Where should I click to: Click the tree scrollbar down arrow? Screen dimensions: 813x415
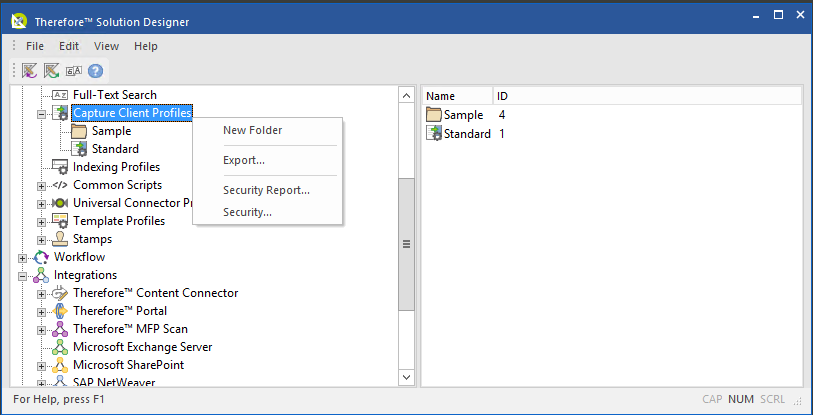coord(406,377)
